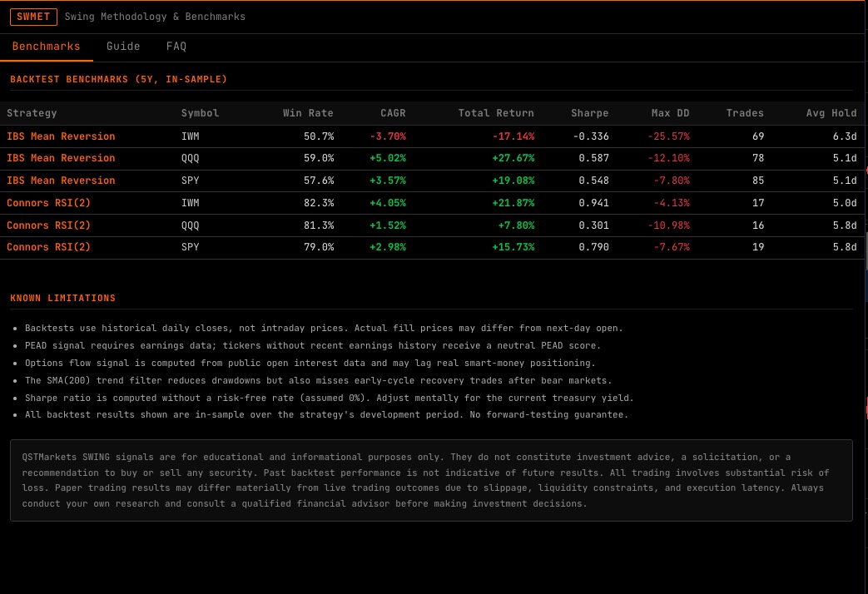Open Connors RSI(2) strategy for IWM
Image resolution: width=868 pixels, height=594 pixels.
(x=49, y=203)
